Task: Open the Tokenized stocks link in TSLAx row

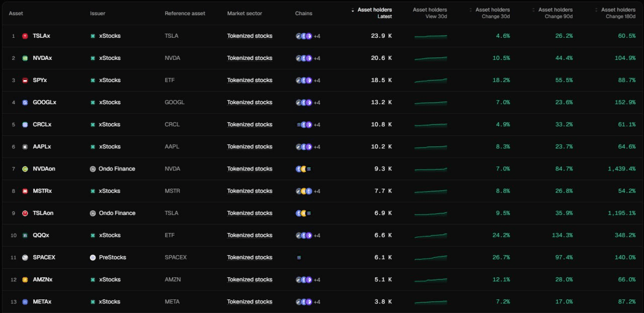Action: 250,36
